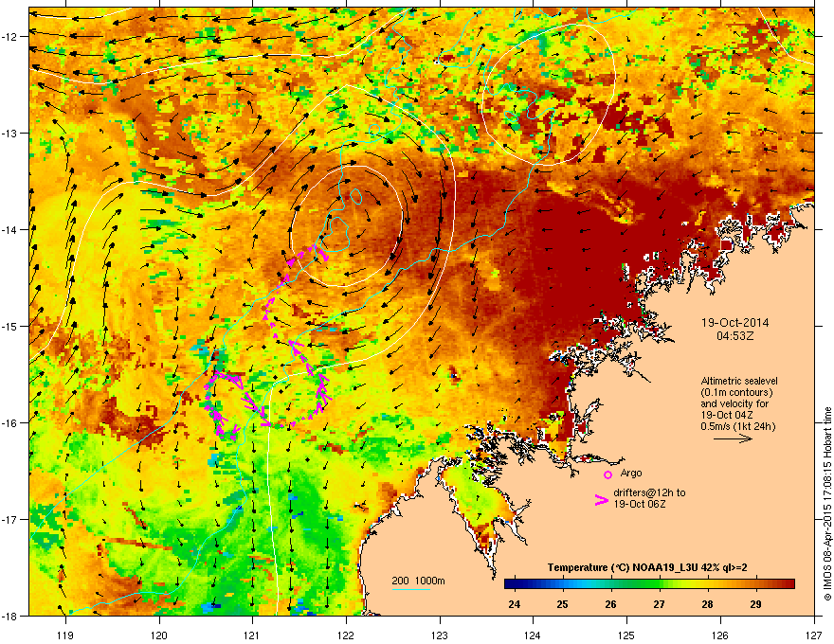Click the time label 04:53Z
834x644 pixels.
tap(734, 336)
